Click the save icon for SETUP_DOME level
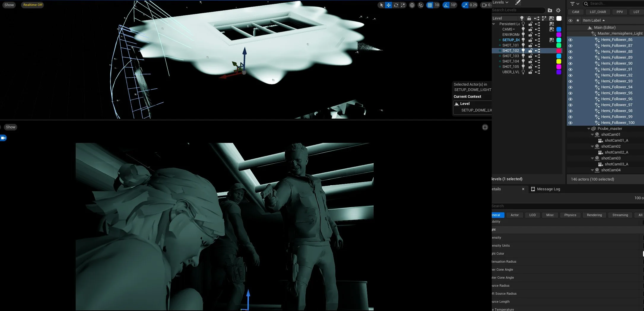The height and width of the screenshot is (311, 644). (552, 40)
